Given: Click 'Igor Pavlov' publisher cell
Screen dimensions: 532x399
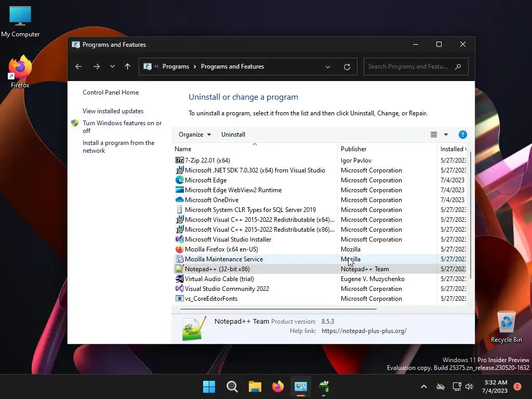Looking at the screenshot, I should (356, 161).
